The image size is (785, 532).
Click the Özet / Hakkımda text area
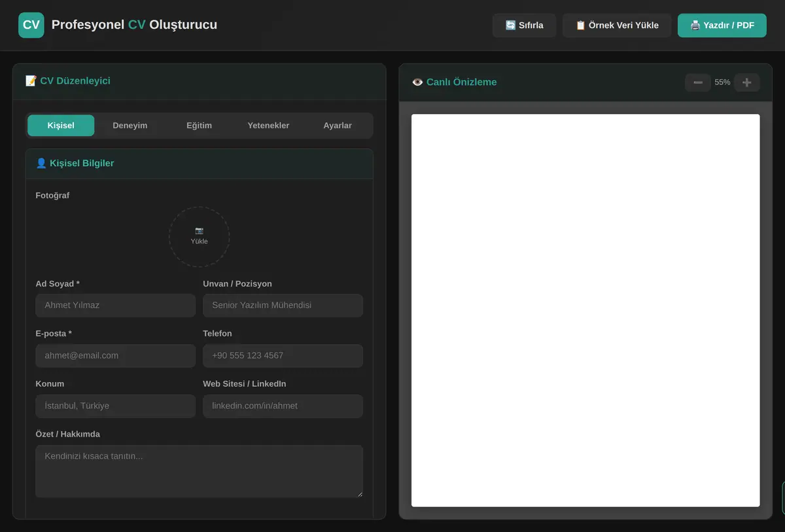click(x=199, y=472)
